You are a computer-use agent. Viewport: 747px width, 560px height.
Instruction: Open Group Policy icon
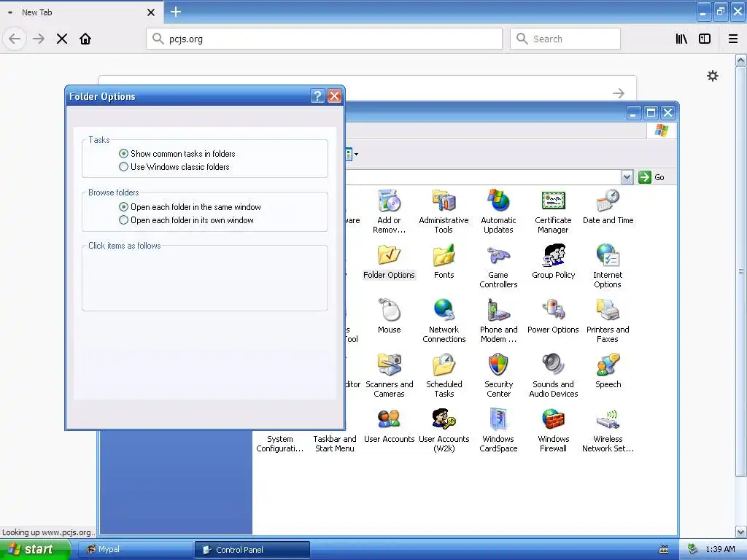pyautogui.click(x=553, y=262)
